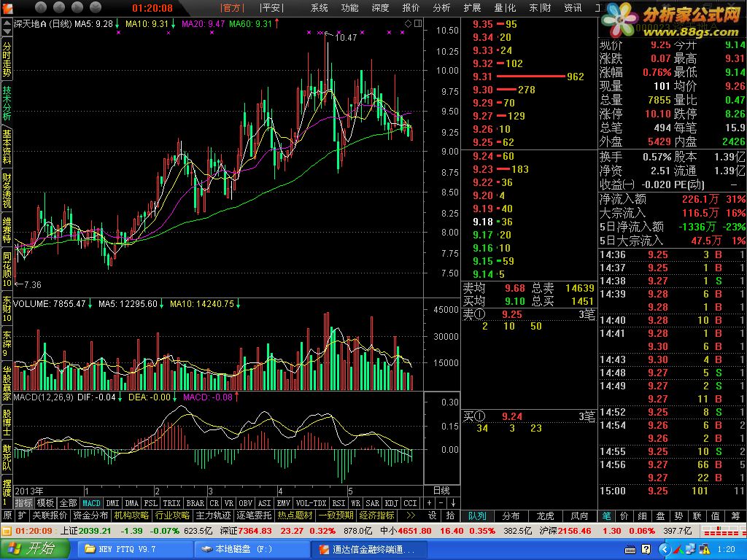
Task: Open the 功能 menu
Action: point(349,7)
